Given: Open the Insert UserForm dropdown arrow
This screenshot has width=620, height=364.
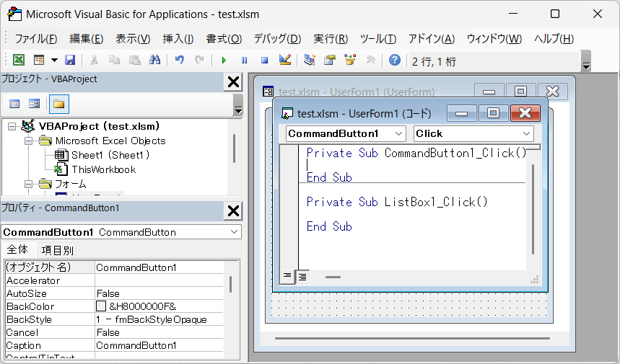Looking at the screenshot, I should [54, 60].
